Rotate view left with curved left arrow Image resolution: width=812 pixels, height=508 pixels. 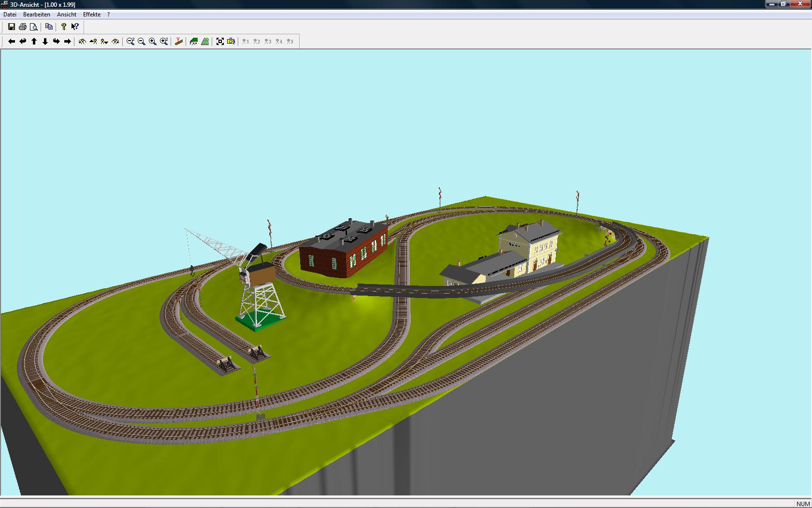tap(23, 42)
